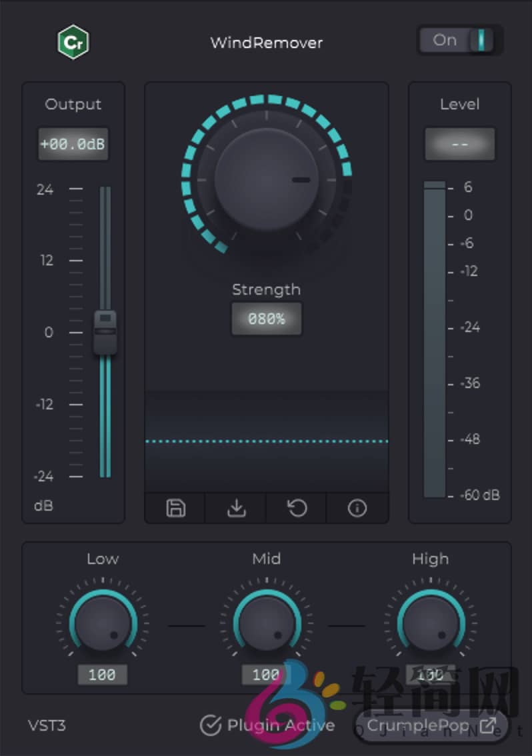Click the load preset download icon

(x=236, y=508)
